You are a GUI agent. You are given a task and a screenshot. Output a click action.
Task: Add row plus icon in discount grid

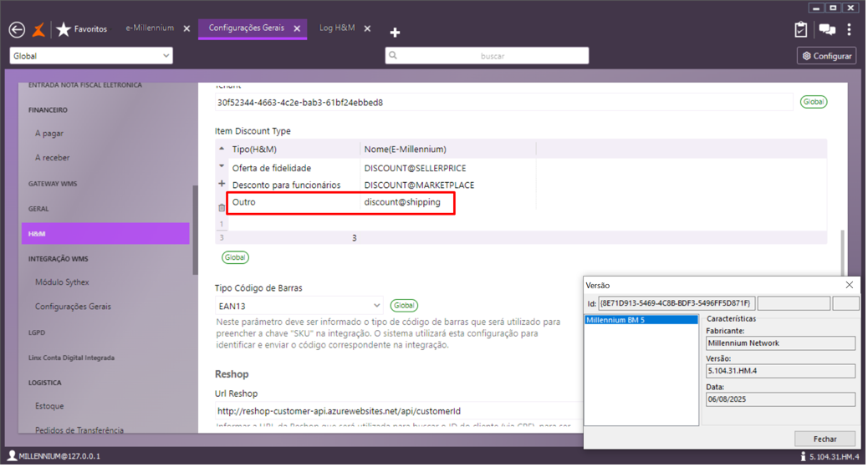(x=222, y=184)
